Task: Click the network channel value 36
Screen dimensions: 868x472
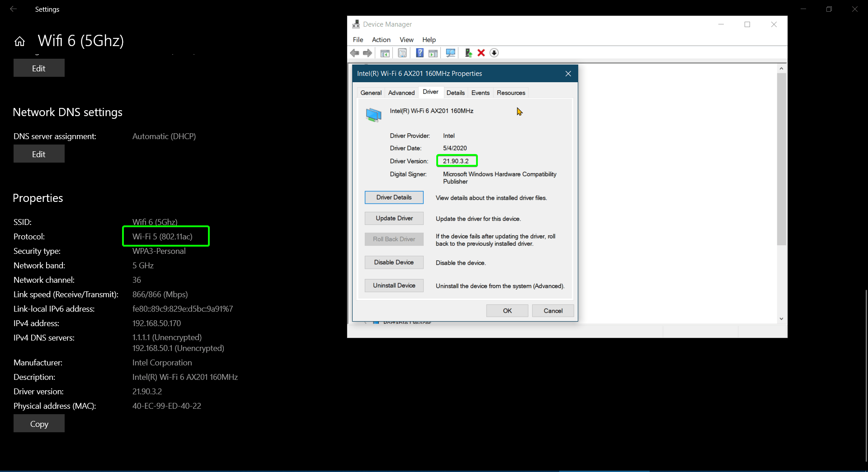Action: coord(137,280)
